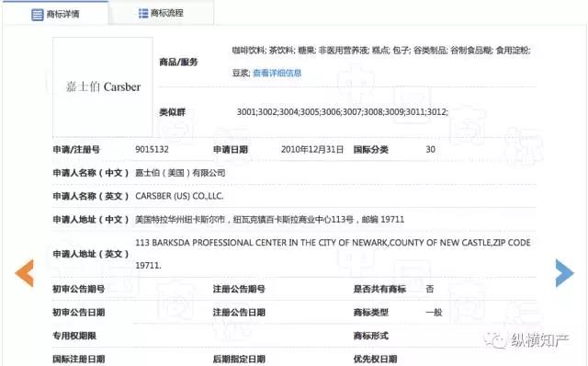Click the 申请/注册号 label

tap(76, 149)
